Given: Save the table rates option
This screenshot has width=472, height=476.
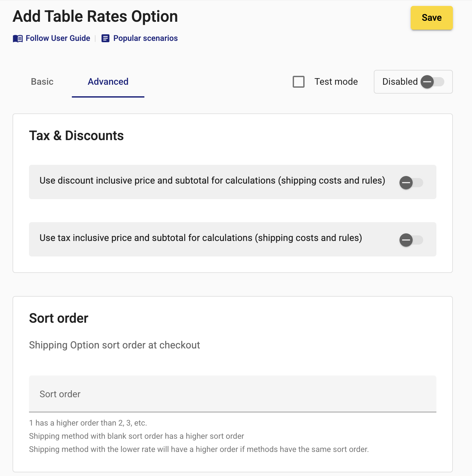Looking at the screenshot, I should 431,18.
